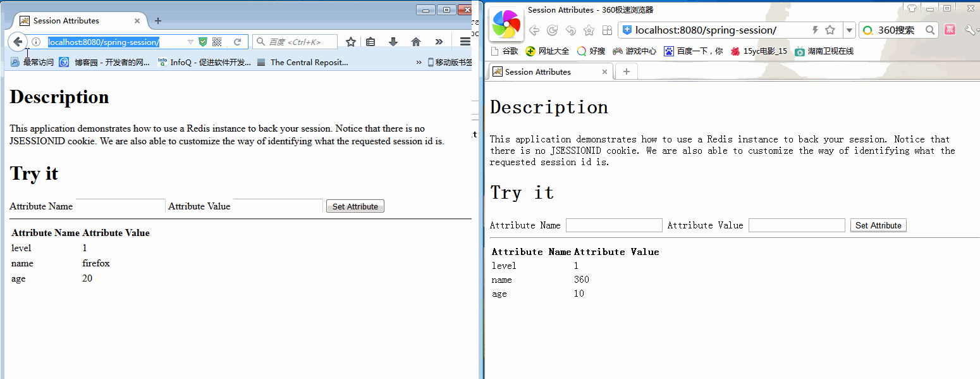Focus the Firefox Baidu search box
Image resolution: width=980 pixels, height=379 pixels.
click(295, 42)
